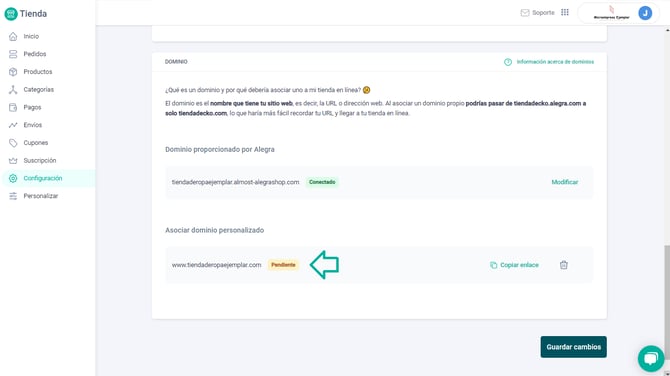Open the apps grid icon in header
670x376 pixels.
point(565,12)
